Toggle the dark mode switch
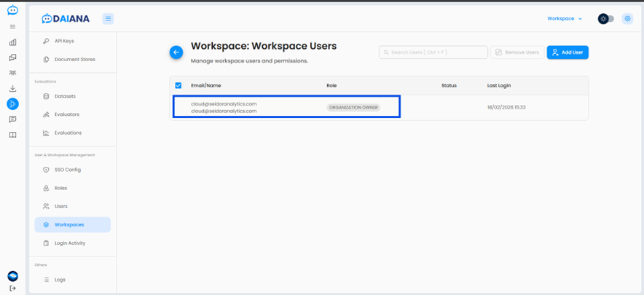The width and height of the screenshot is (644, 295). click(x=606, y=19)
